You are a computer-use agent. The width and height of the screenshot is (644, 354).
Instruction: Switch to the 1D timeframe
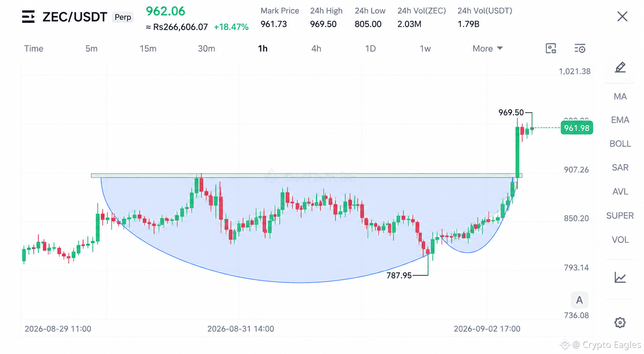click(x=370, y=49)
